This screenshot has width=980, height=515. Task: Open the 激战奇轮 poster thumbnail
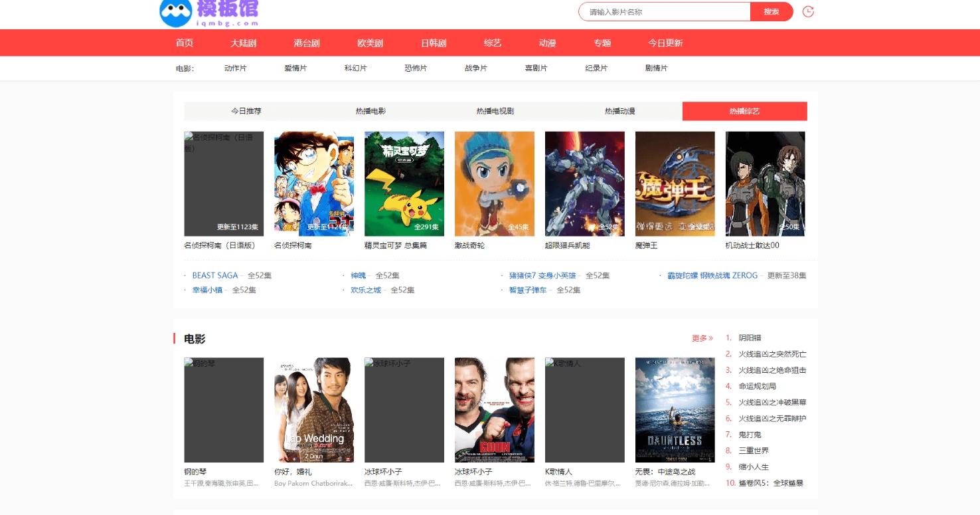pos(495,183)
